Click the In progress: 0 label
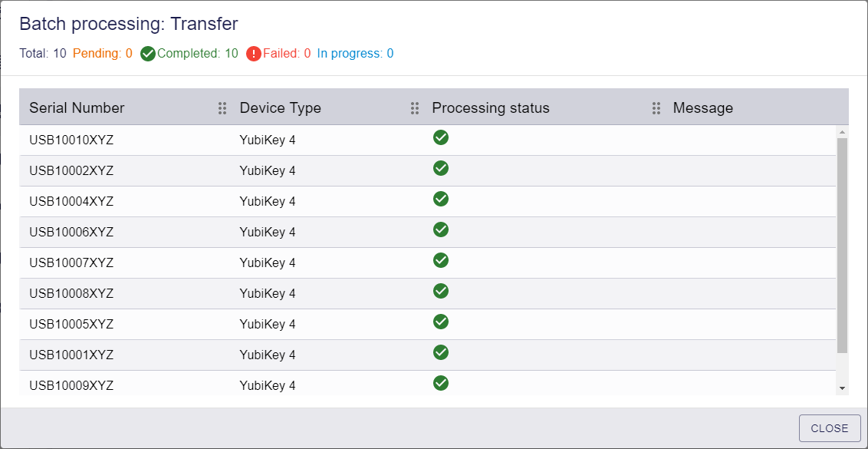 pos(355,54)
